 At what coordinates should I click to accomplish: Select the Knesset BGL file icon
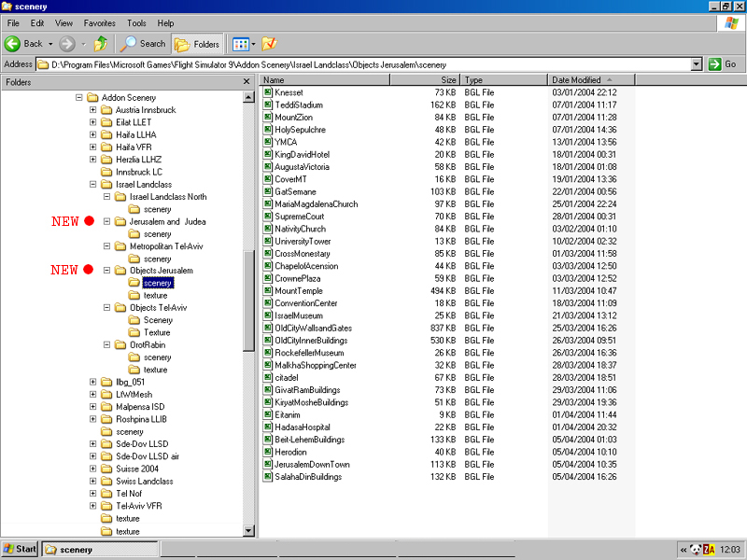[268, 92]
